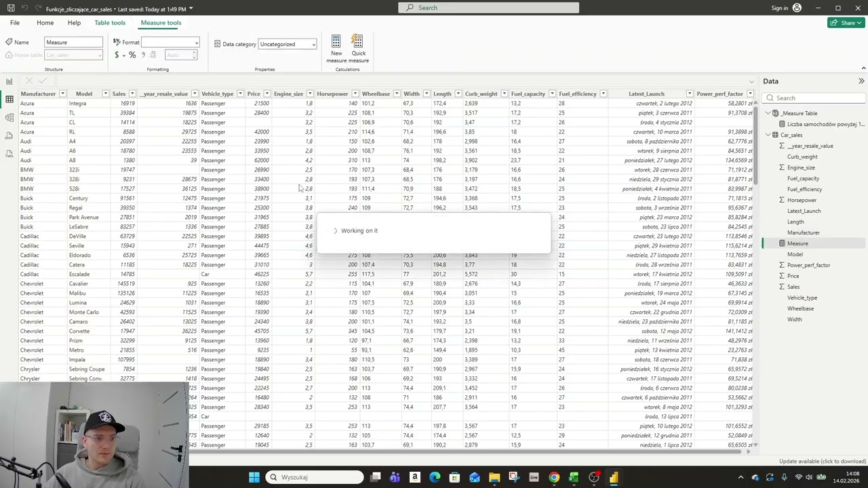
Task: Expand the formula bar with its chevron
Action: point(751,81)
